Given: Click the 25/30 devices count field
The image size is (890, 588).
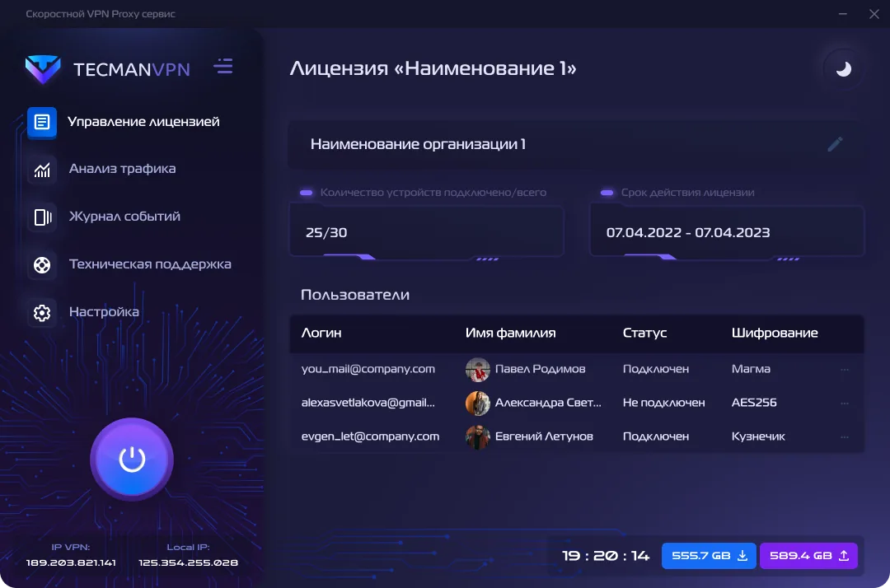Looking at the screenshot, I should coord(427,232).
